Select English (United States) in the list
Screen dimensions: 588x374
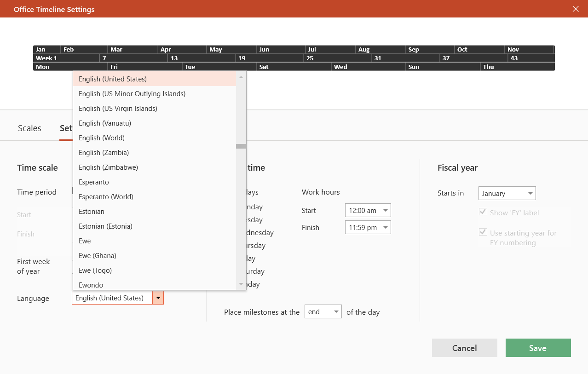pyautogui.click(x=155, y=79)
